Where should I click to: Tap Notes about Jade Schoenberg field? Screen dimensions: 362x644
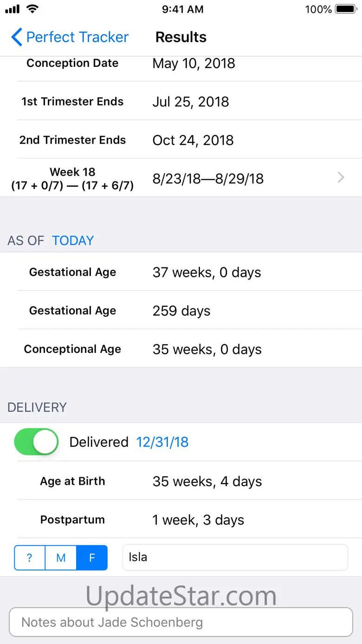click(x=181, y=622)
